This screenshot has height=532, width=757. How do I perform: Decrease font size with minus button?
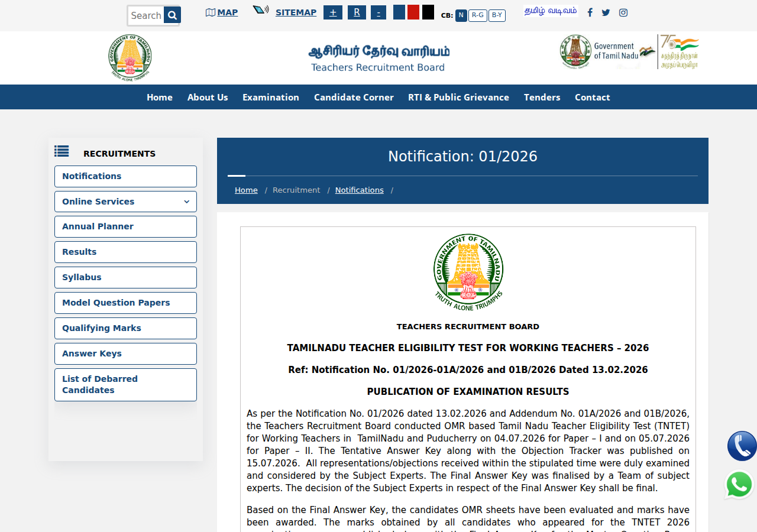pyautogui.click(x=378, y=12)
